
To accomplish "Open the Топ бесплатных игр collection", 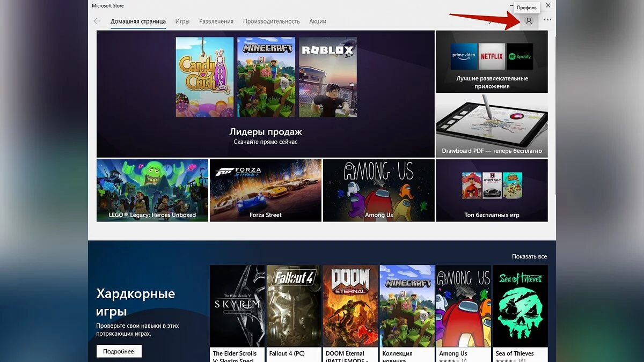I will [492, 190].
